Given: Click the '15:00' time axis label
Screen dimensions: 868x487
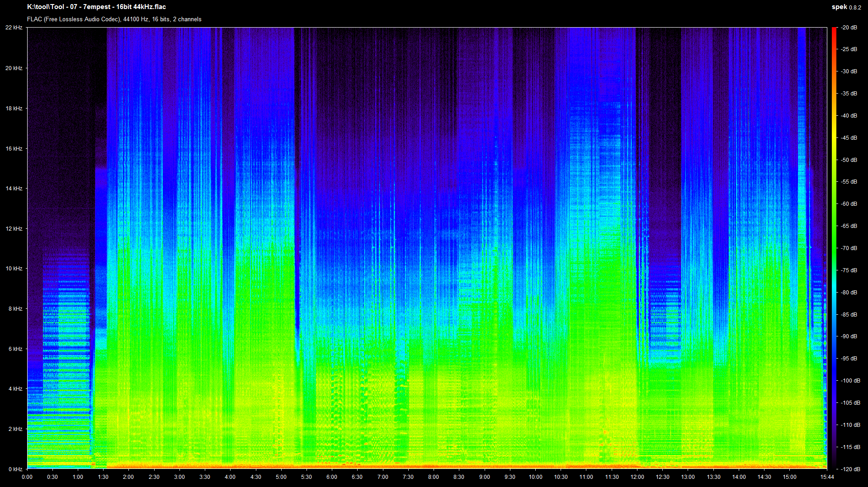Looking at the screenshot, I should [x=790, y=477].
